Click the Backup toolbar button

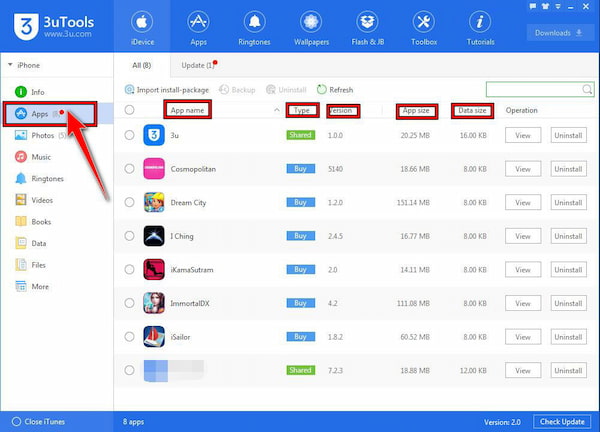click(237, 90)
